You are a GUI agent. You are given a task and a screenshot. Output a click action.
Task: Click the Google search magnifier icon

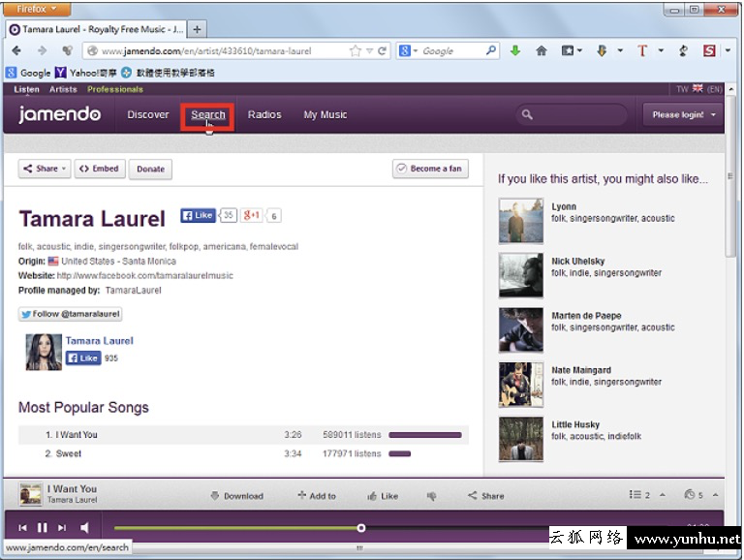(x=491, y=50)
